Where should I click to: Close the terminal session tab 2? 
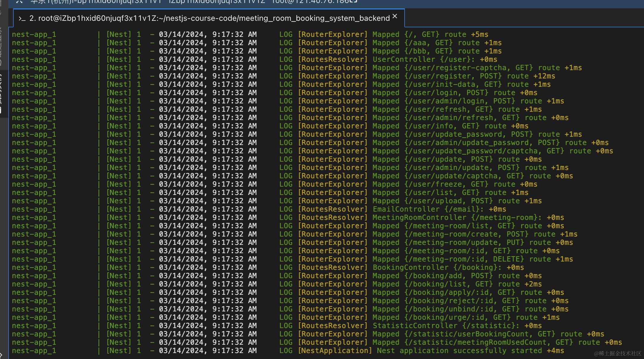(395, 16)
